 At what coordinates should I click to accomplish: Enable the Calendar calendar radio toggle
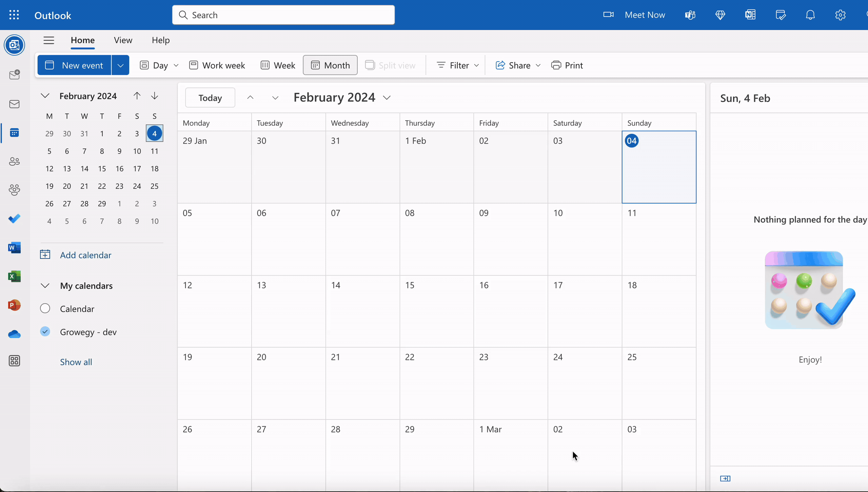coord(45,308)
